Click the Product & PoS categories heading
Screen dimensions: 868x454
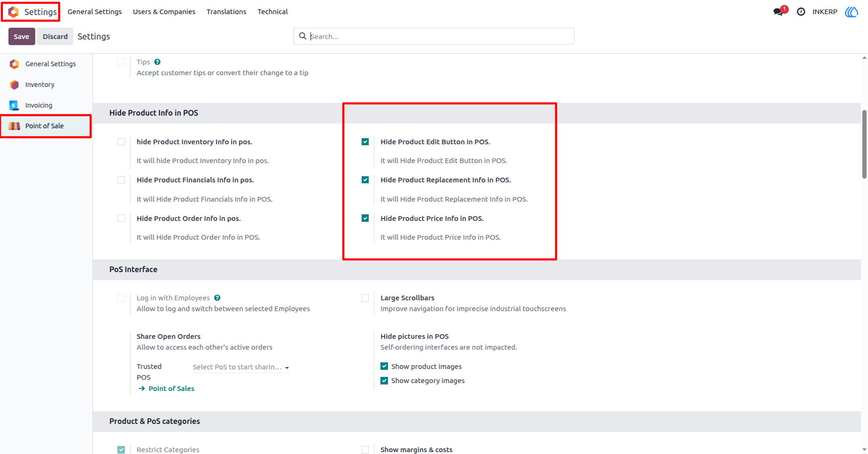tap(155, 421)
